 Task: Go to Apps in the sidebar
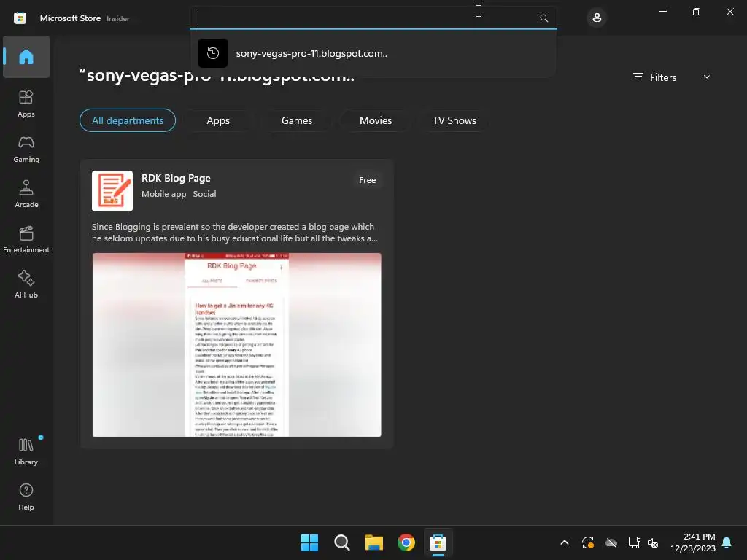click(26, 104)
